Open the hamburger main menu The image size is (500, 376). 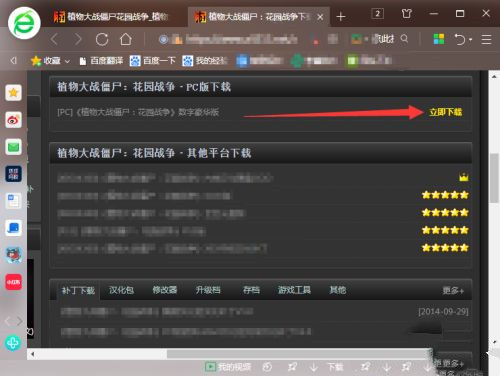pyautogui.click(x=486, y=39)
